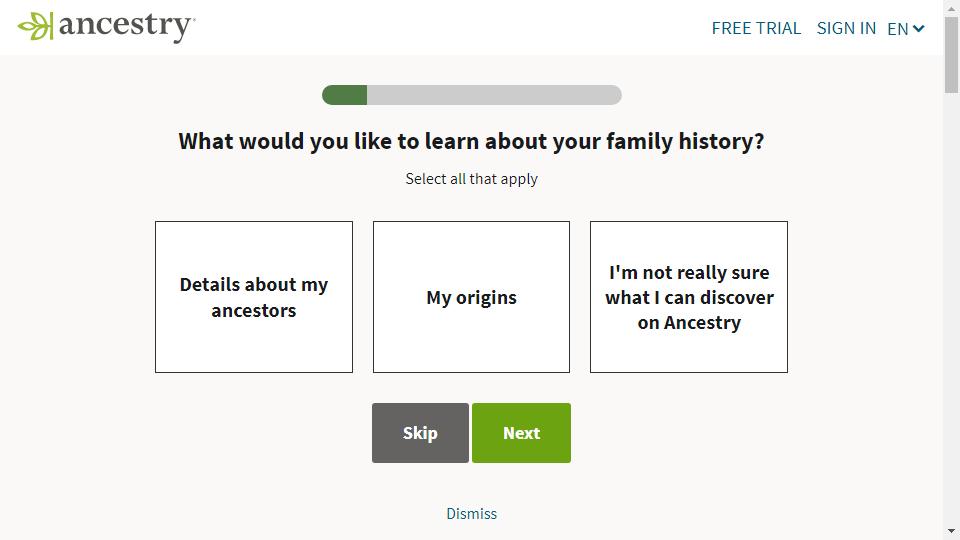Image resolution: width=960 pixels, height=540 pixels.
Task: Click the Dismiss link
Action: point(471,514)
